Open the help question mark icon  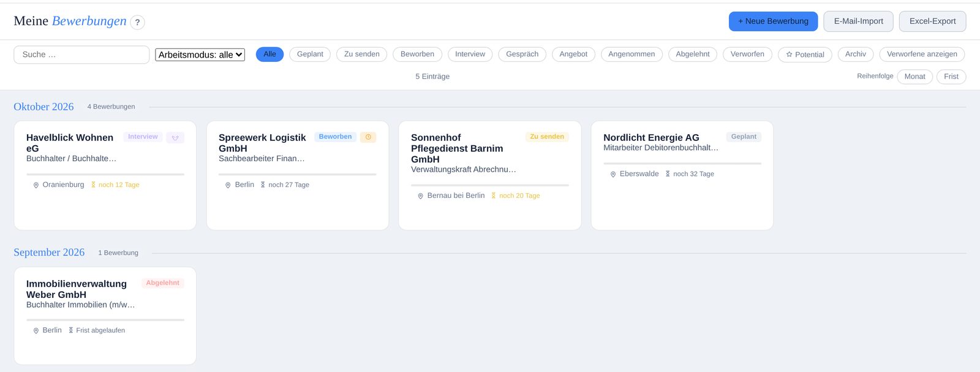[137, 23]
